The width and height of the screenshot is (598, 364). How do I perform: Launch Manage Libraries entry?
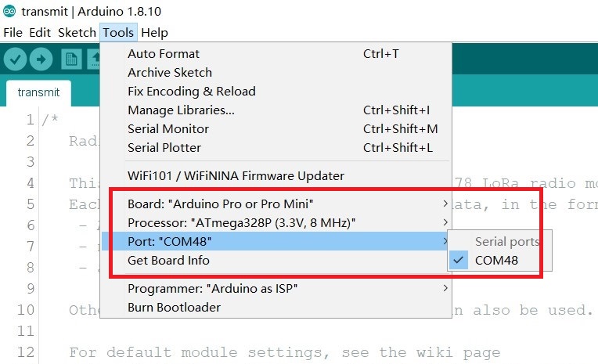pyautogui.click(x=276, y=110)
